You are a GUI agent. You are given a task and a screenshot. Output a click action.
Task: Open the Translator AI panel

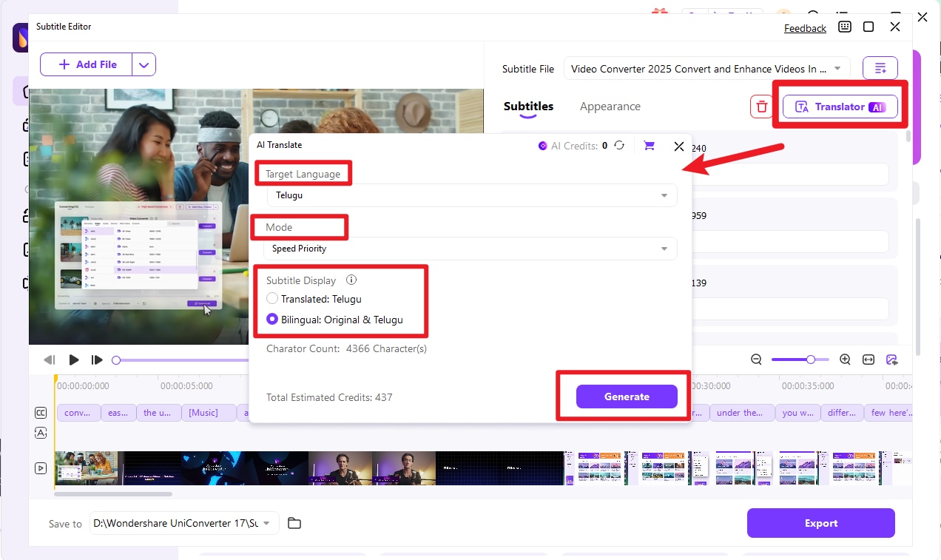840,106
